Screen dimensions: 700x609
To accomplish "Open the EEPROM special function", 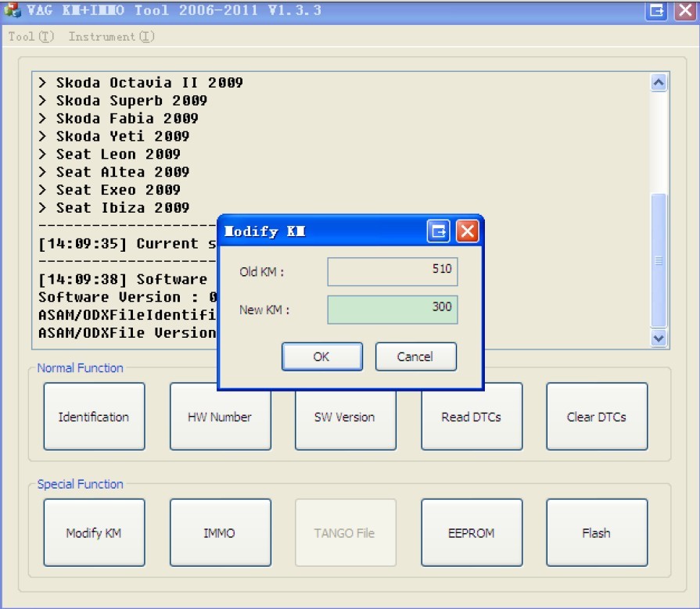I will (472, 532).
